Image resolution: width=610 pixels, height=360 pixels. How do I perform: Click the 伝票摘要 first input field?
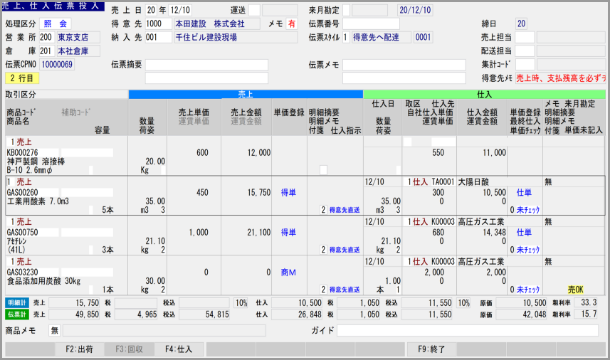click(x=207, y=65)
